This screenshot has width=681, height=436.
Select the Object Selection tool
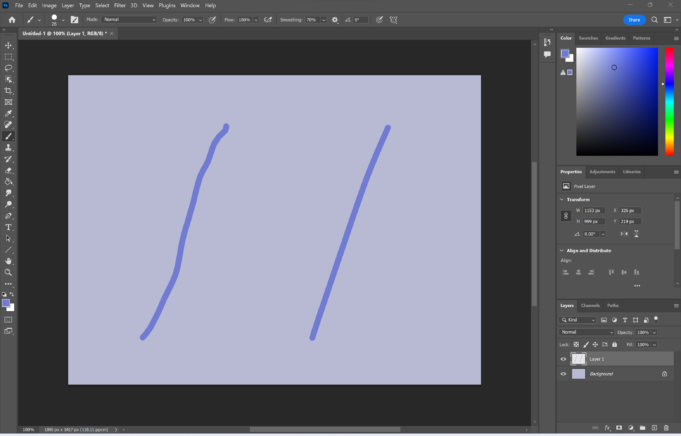click(8, 79)
